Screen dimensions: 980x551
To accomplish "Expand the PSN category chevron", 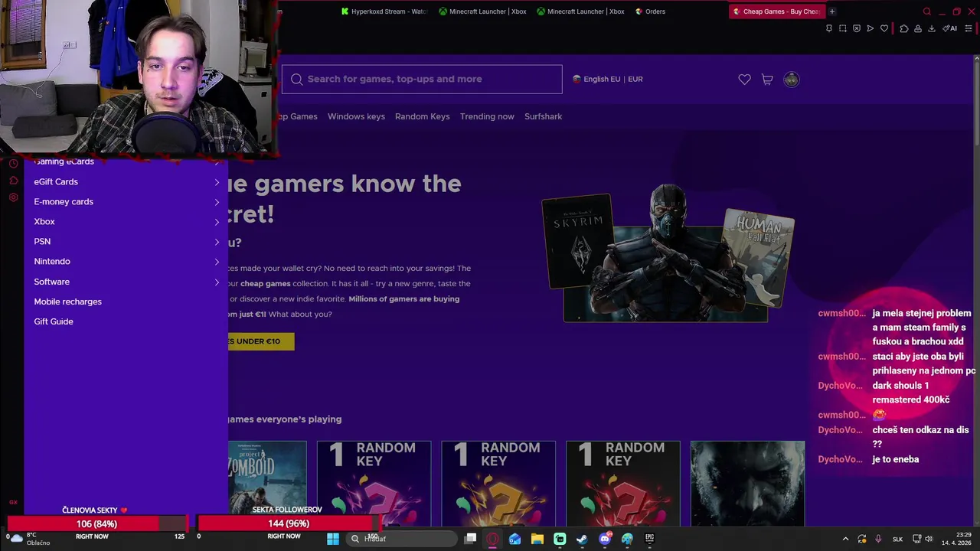I will point(217,242).
